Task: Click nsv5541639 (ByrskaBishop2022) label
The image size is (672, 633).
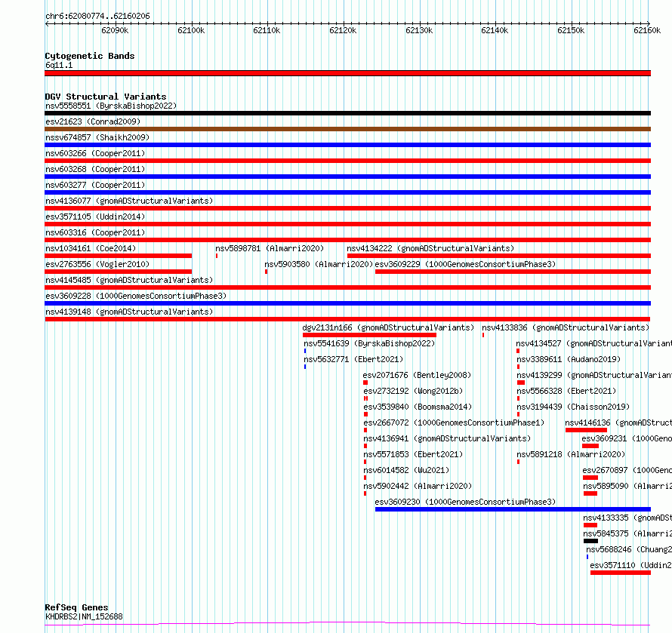Action: 369,343
